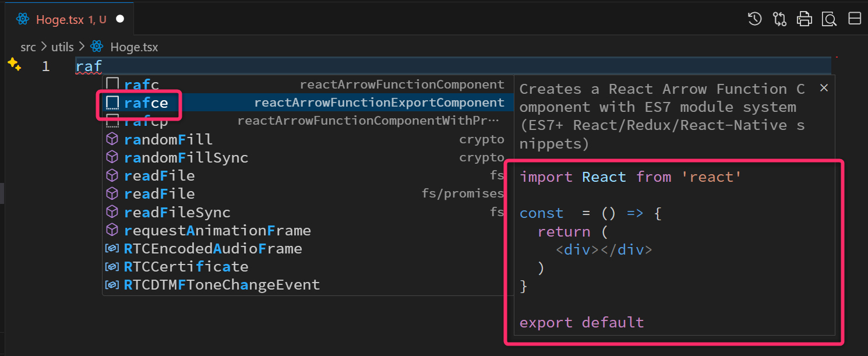The width and height of the screenshot is (868, 356).
Task: Click the printer icon in editor toolbar
Action: (805, 19)
